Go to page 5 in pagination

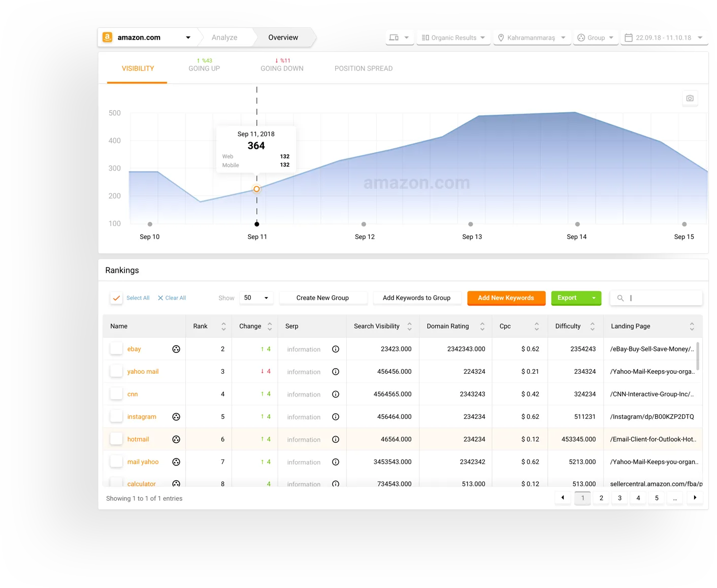click(x=657, y=498)
